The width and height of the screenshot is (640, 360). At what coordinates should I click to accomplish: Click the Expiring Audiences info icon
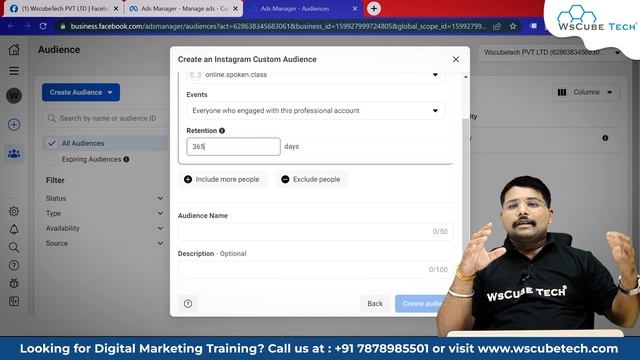click(x=127, y=159)
